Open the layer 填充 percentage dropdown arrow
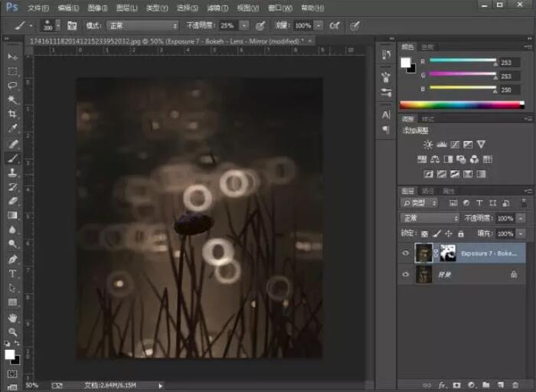 coord(521,234)
